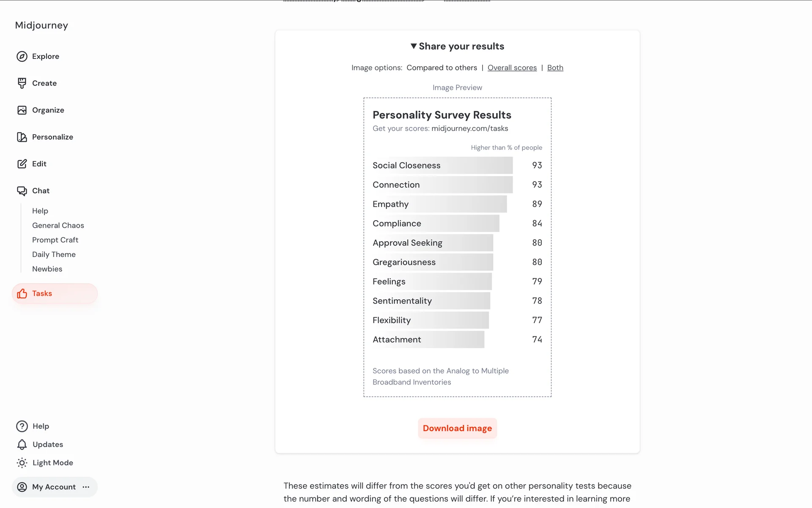Click the Personality Survey Results preview title
812x508 pixels.
(x=442, y=115)
